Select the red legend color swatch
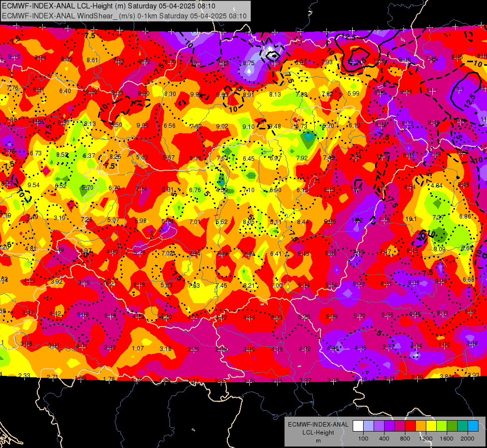This screenshot has height=448, width=487. pyautogui.click(x=410, y=426)
